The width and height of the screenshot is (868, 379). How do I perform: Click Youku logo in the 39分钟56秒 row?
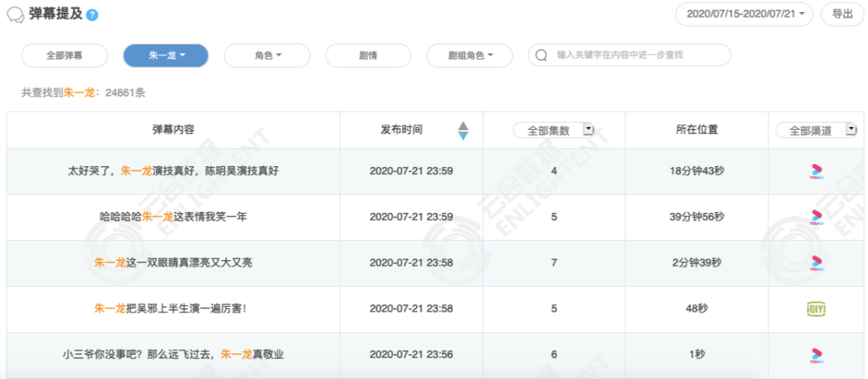[x=816, y=217]
